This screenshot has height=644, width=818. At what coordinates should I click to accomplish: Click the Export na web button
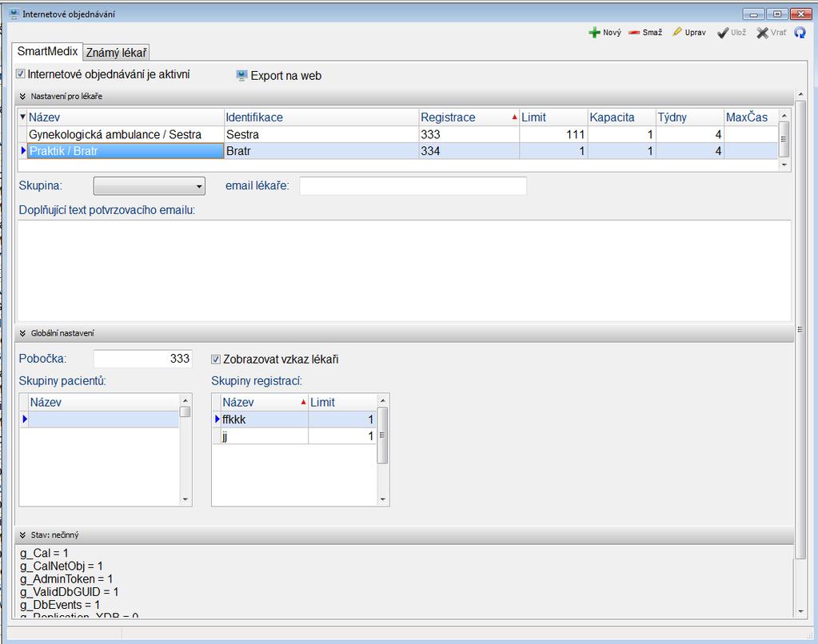pos(279,76)
